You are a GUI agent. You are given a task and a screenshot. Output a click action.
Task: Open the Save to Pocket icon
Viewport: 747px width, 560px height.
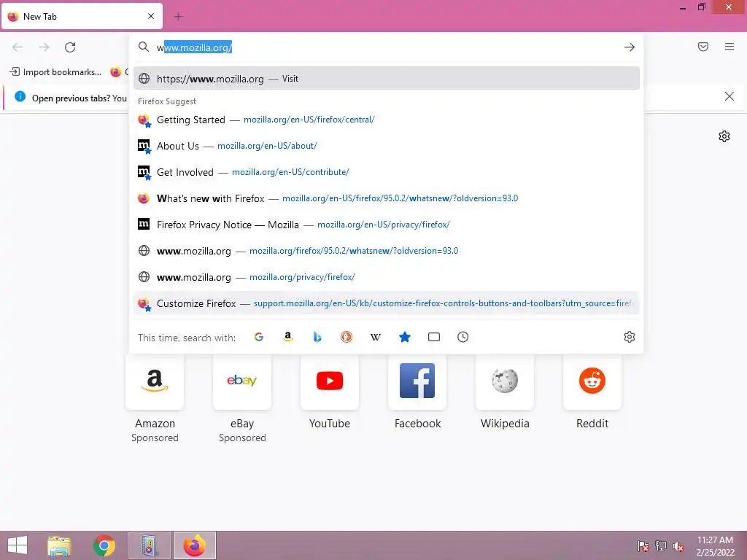pyautogui.click(x=703, y=47)
